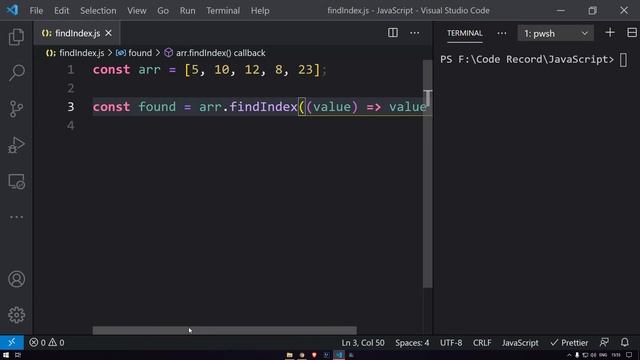640x360 pixels.
Task: Open the 1: pwsh terminal dropdown
Action: tap(556, 33)
